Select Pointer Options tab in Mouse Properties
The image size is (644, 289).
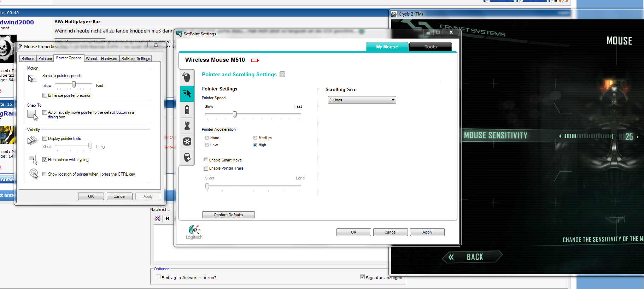69,58
